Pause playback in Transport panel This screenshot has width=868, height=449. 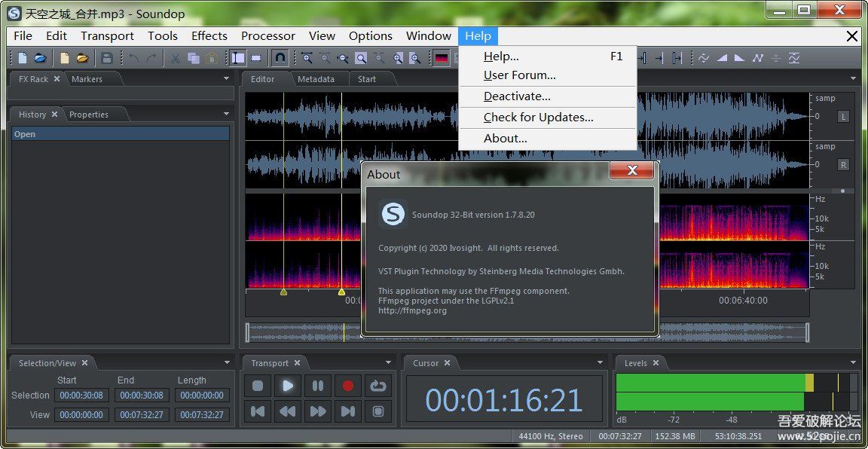[x=318, y=386]
